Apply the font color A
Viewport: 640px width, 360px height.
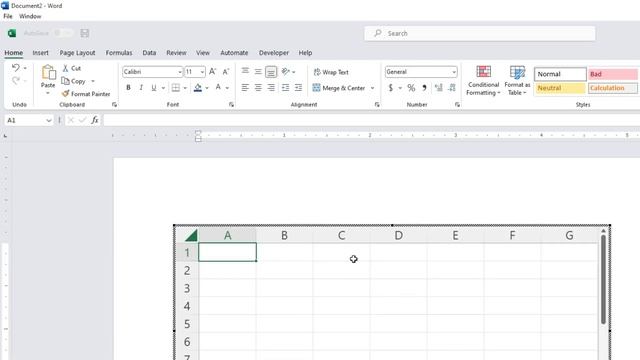pos(218,87)
